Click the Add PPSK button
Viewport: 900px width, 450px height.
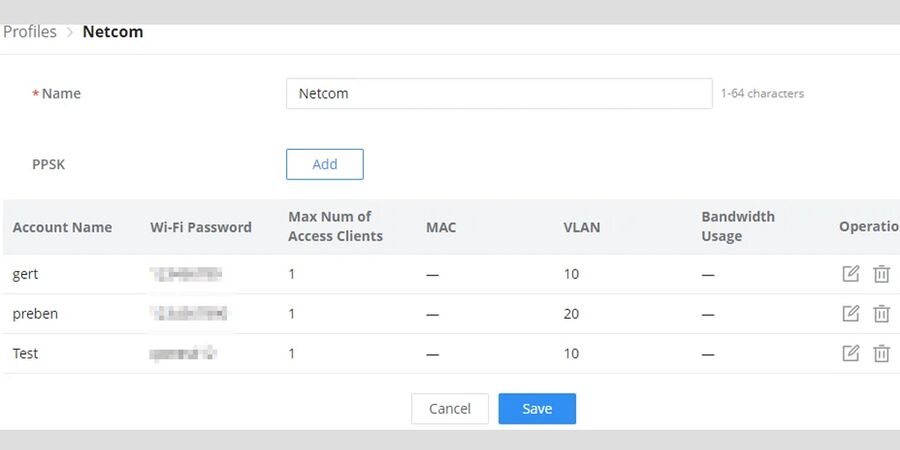click(324, 164)
